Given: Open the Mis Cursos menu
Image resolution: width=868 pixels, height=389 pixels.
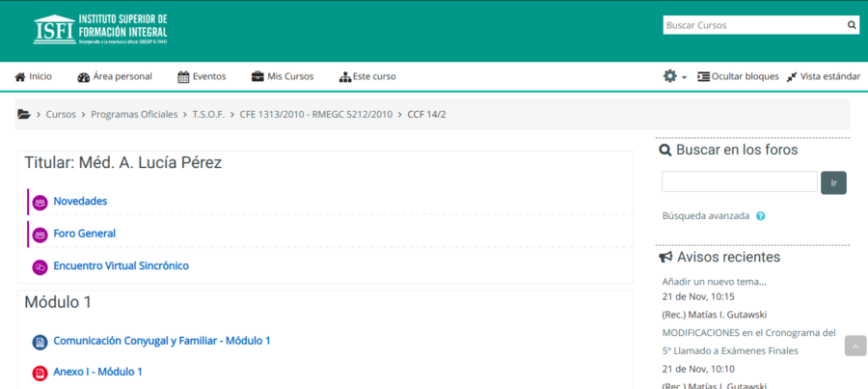Looking at the screenshot, I should pos(283,76).
